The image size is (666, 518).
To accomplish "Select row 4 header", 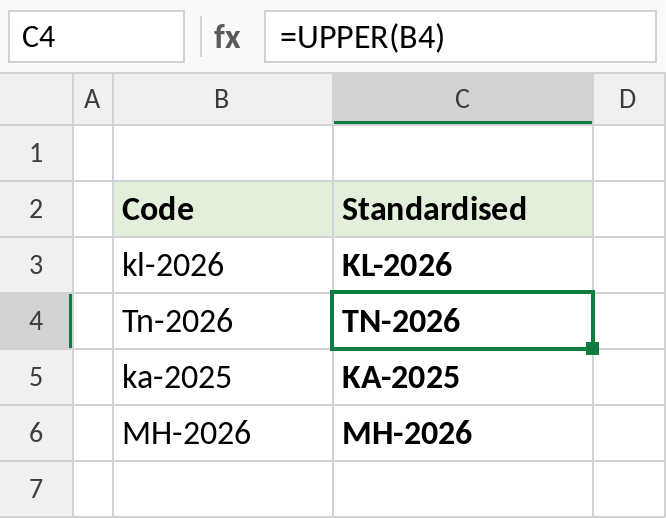I will coord(37,321).
